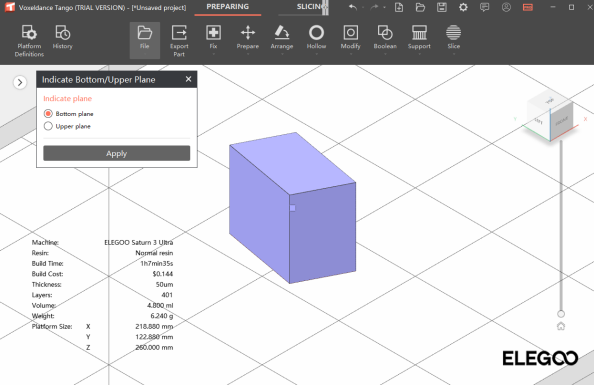Click the weight value 6.240 g
The image size is (594, 385).
[x=162, y=316]
